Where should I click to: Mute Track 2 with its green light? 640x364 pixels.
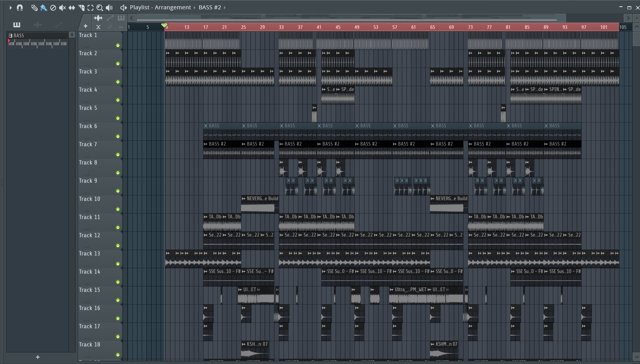[118, 63]
